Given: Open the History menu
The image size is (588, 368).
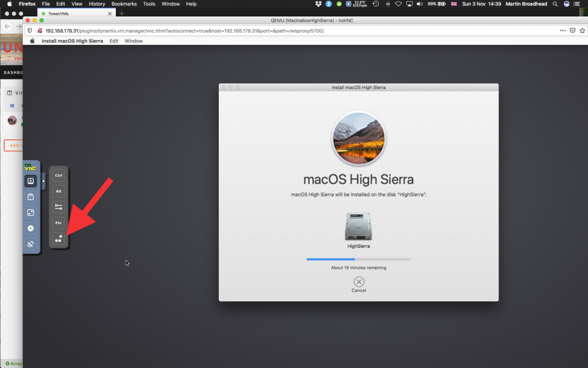Looking at the screenshot, I should [x=97, y=4].
